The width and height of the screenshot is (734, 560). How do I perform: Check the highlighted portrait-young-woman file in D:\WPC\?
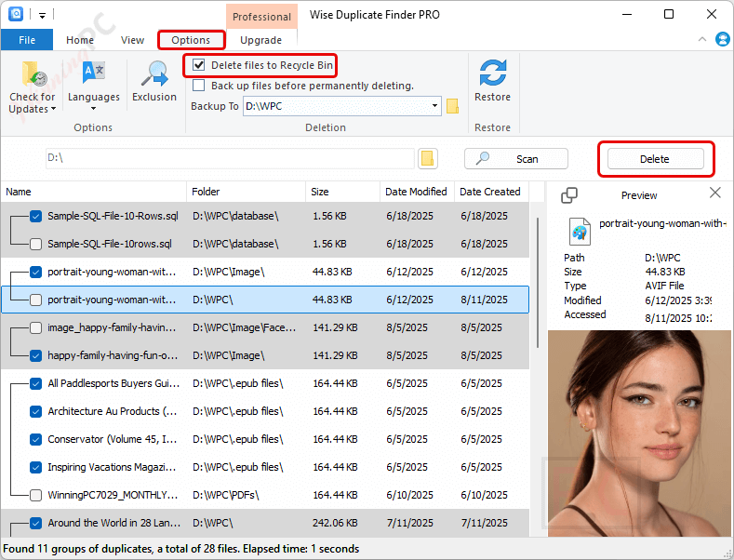coord(35,300)
